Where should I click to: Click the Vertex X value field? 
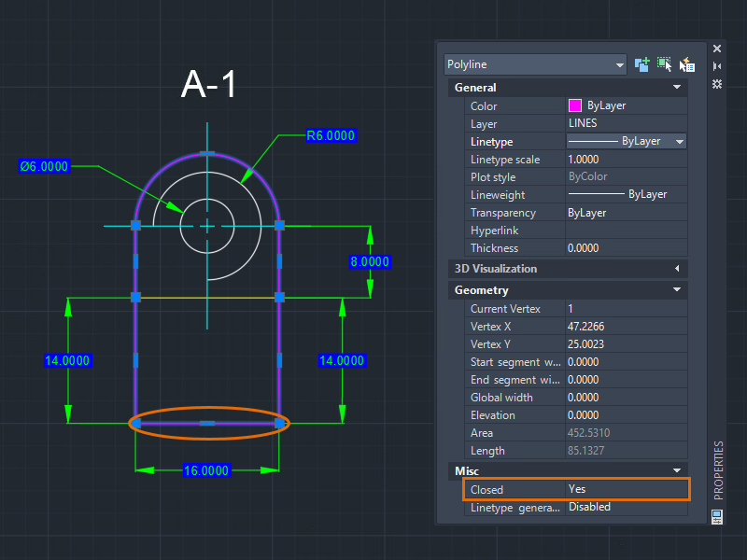626,327
